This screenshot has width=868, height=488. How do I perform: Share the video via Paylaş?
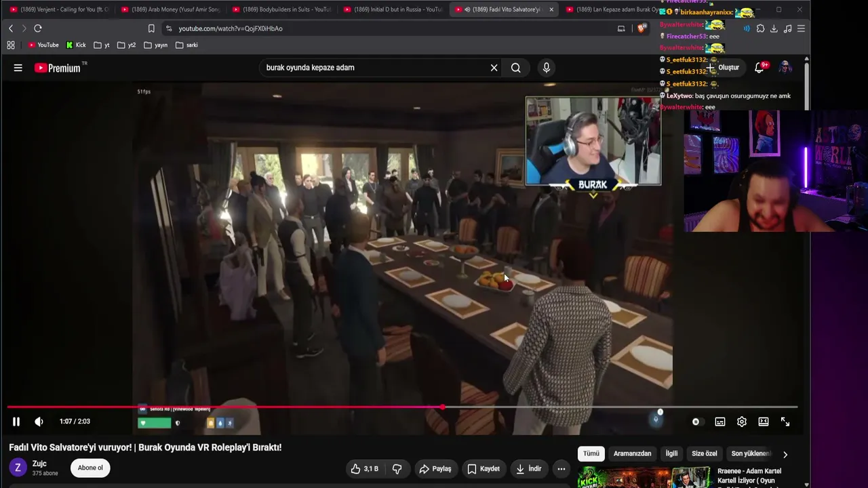coord(435,468)
